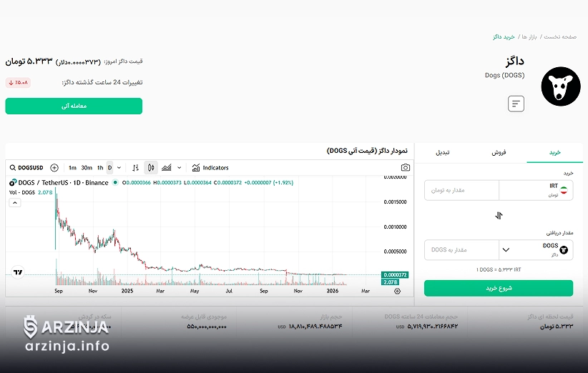
Task: Select the candlestick chart style icon
Action: (151, 168)
